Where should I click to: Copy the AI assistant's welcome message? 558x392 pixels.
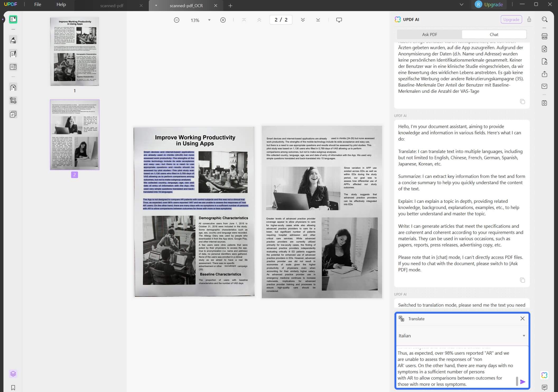[522, 280]
